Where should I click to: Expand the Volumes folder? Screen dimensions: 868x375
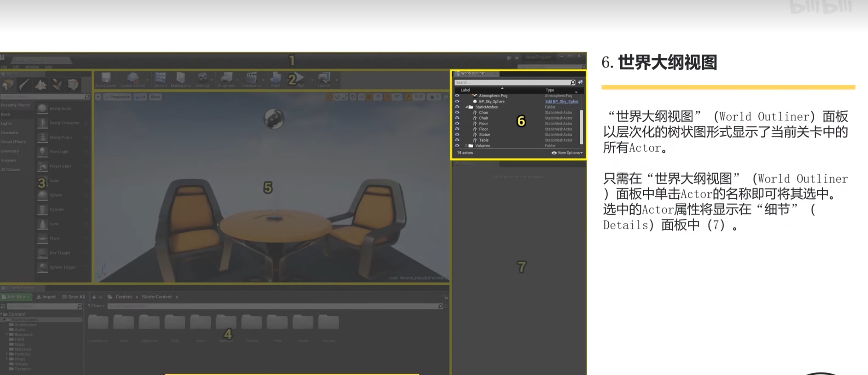click(467, 145)
